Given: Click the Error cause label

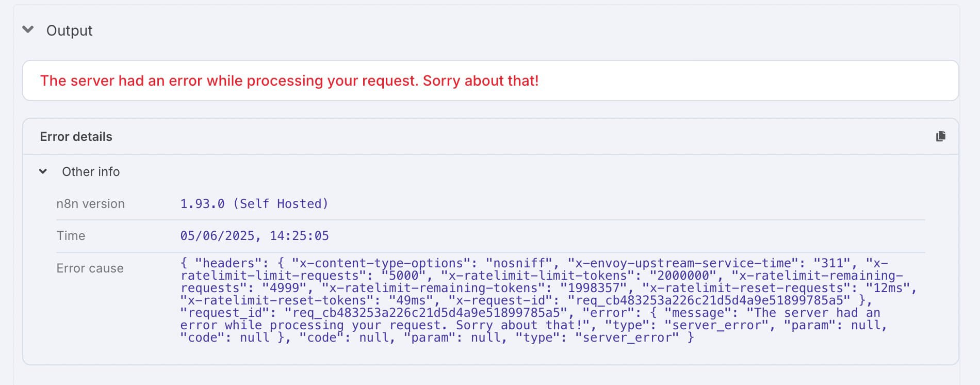Looking at the screenshot, I should click(x=90, y=268).
